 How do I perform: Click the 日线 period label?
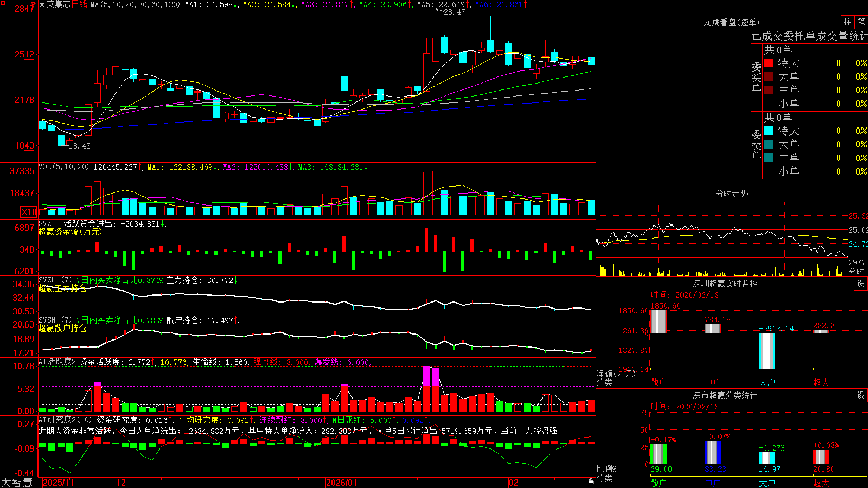[79, 4]
